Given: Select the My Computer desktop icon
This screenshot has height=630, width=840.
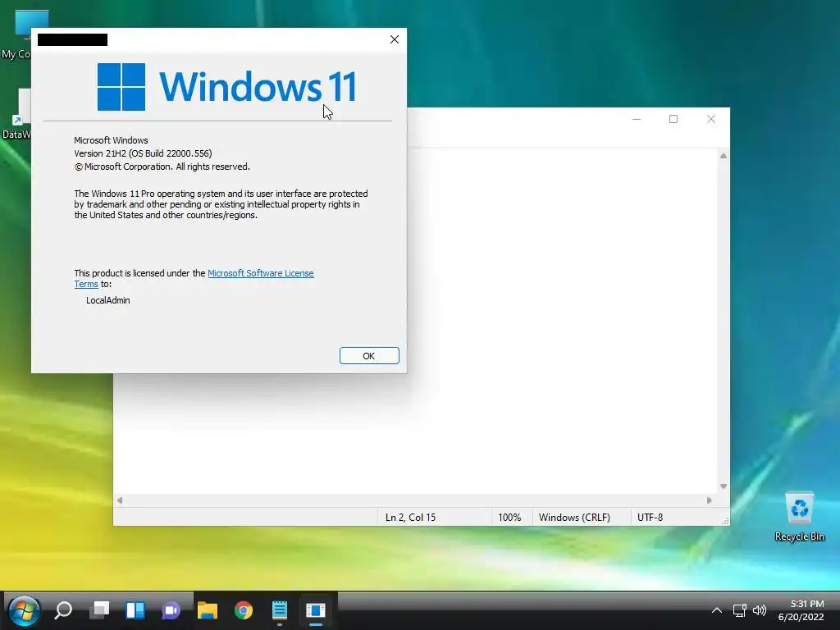Looking at the screenshot, I should (x=16, y=34).
